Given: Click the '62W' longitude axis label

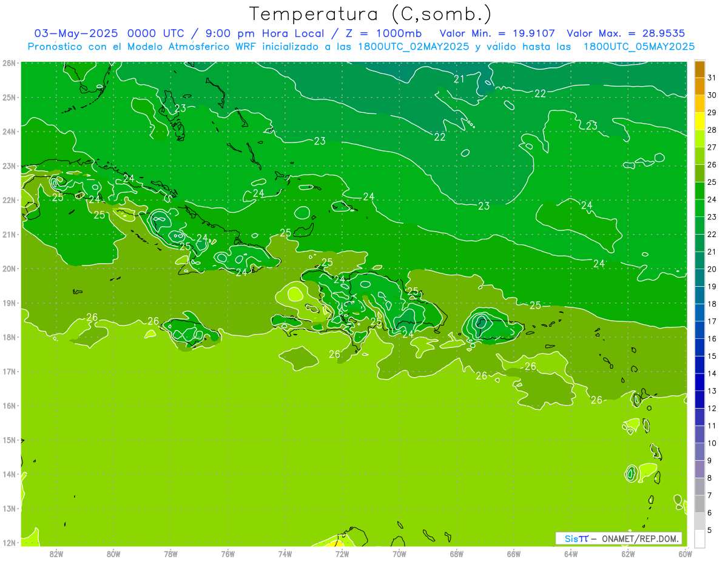Looking at the screenshot, I should point(628,554).
